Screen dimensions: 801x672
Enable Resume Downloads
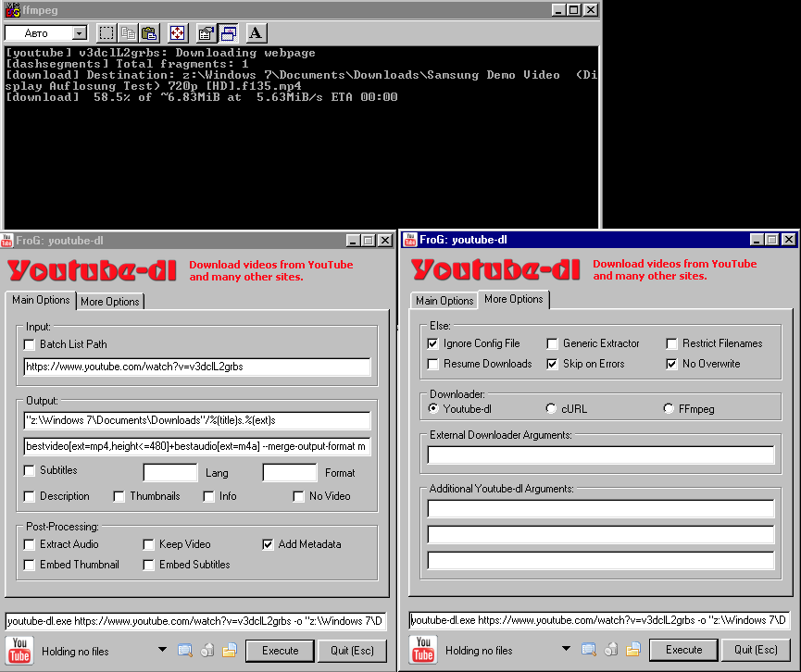[x=432, y=364]
